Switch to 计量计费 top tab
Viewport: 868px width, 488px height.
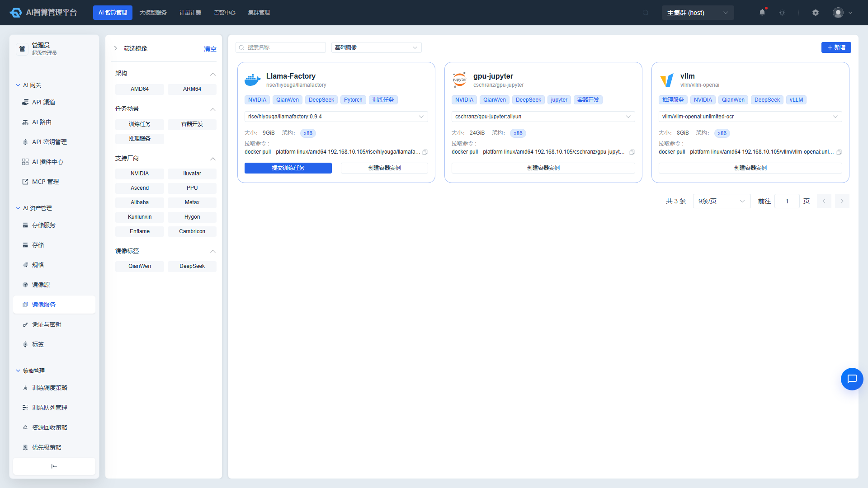tap(190, 13)
